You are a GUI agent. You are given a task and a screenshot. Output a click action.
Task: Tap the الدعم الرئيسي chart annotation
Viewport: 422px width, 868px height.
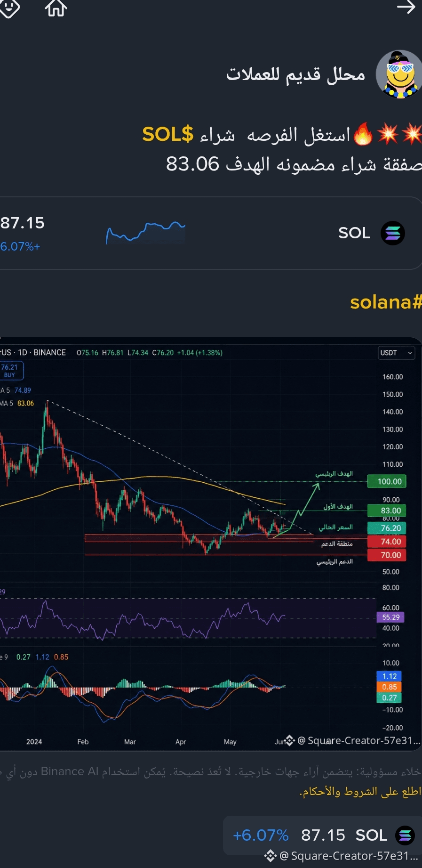coord(334,561)
